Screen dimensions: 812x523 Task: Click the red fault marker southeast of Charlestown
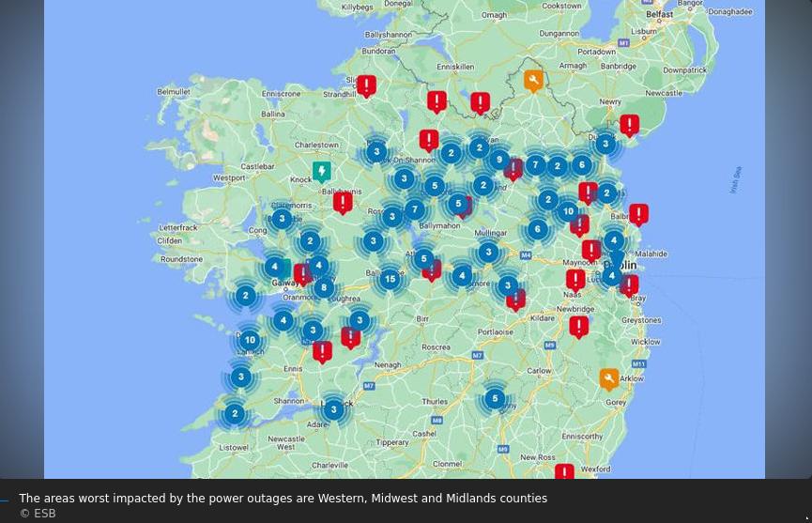[x=343, y=202]
